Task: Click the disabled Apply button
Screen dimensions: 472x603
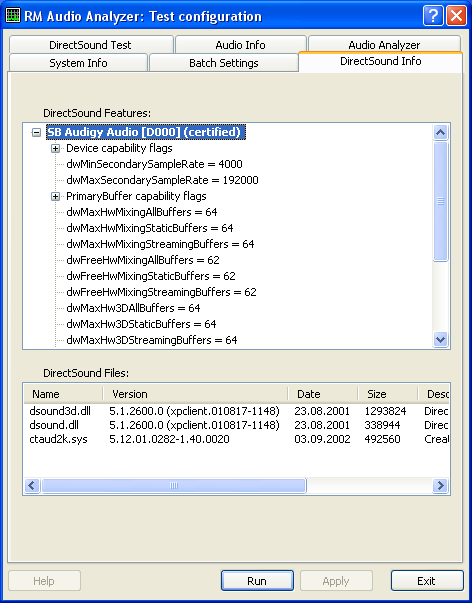Action: click(x=336, y=581)
